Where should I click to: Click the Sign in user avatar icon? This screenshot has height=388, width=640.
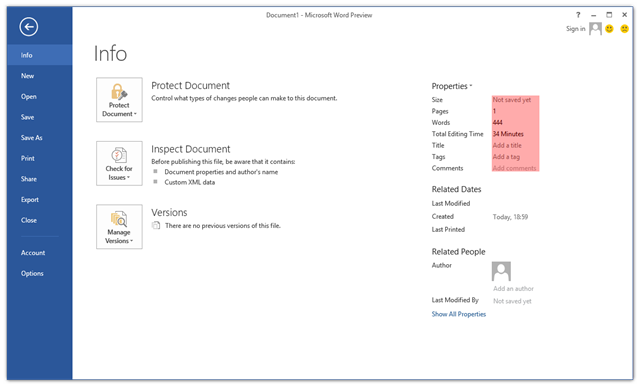pyautogui.click(x=596, y=29)
